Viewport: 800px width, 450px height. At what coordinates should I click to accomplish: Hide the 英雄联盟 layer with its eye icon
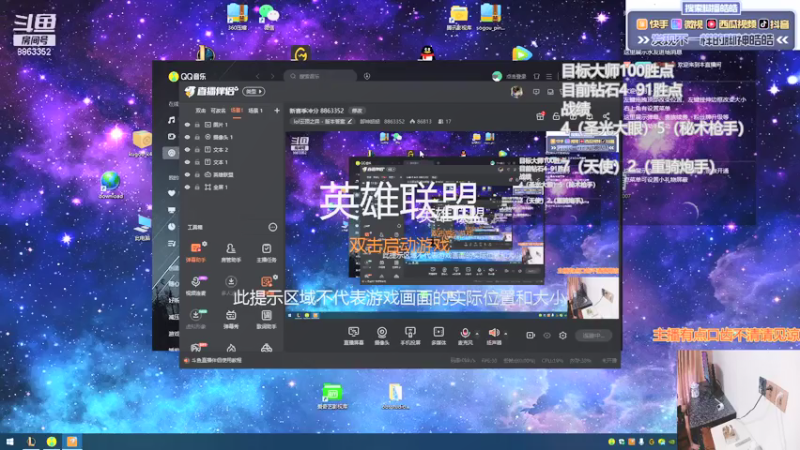187,174
